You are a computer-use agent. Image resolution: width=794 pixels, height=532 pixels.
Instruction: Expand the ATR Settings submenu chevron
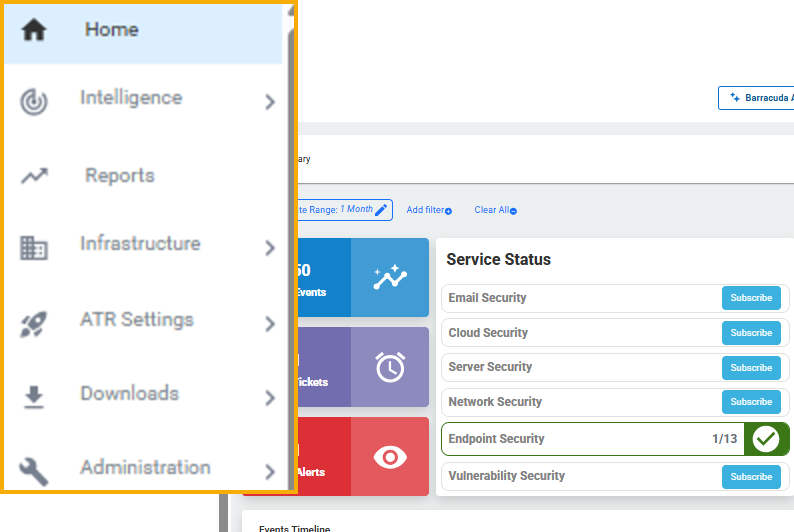[270, 323]
